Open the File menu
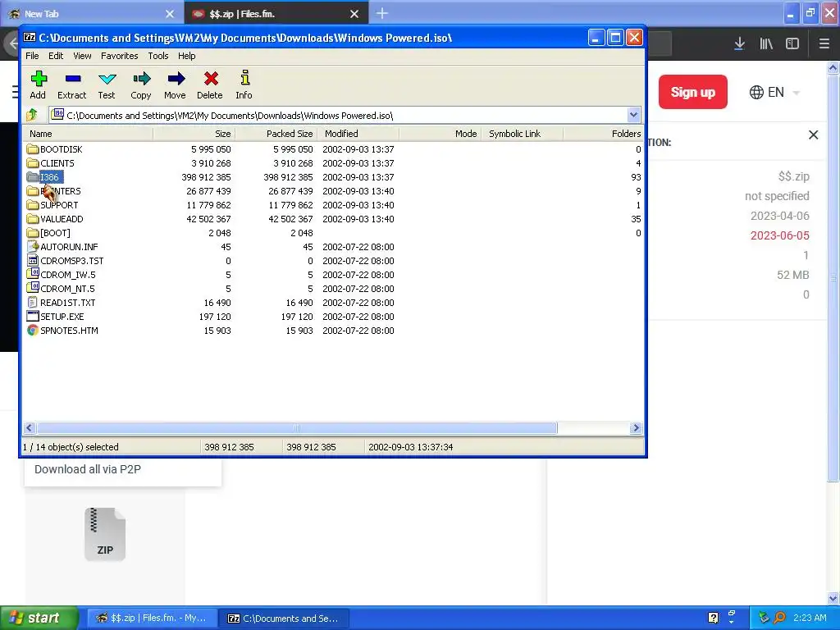Viewport: 840px width, 630px height. tap(32, 56)
